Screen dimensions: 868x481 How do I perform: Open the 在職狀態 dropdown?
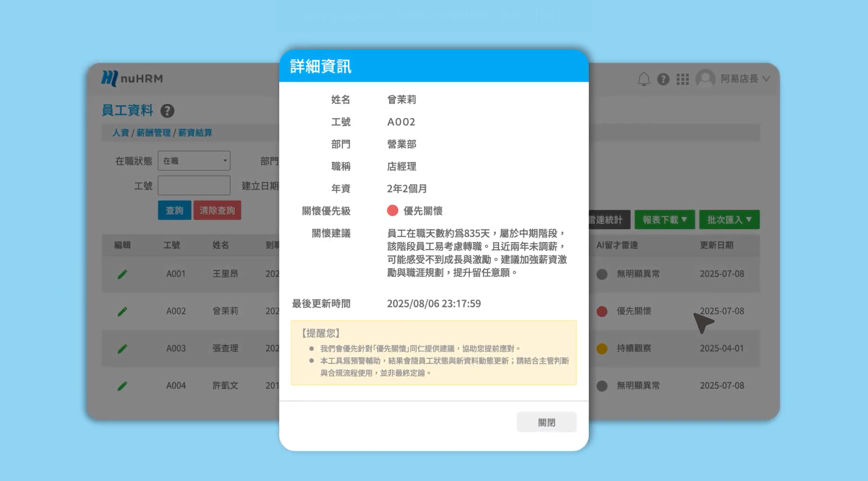click(194, 160)
